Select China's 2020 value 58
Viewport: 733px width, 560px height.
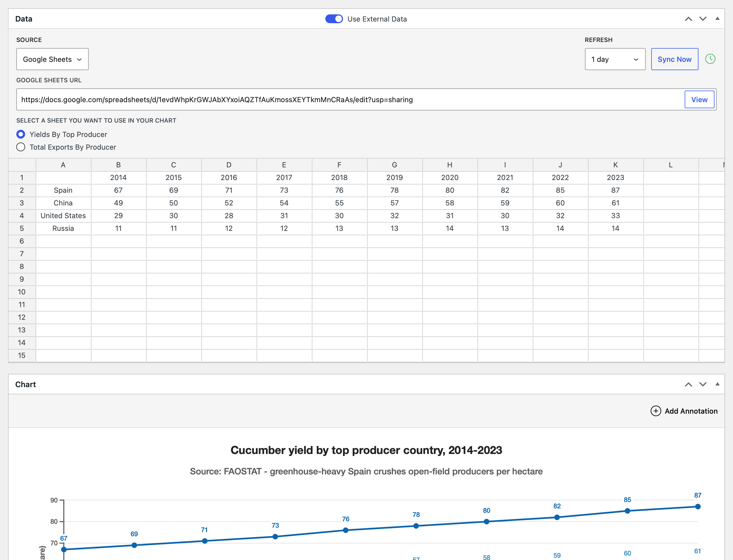[x=450, y=203]
